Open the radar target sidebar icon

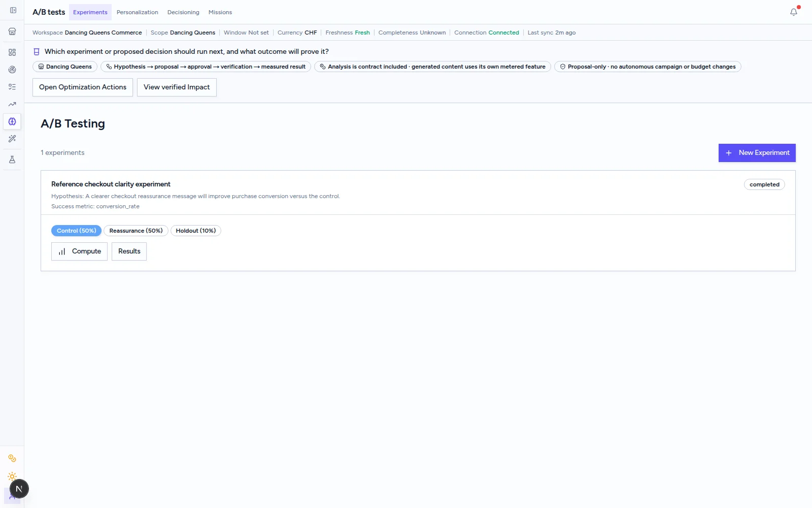12,70
